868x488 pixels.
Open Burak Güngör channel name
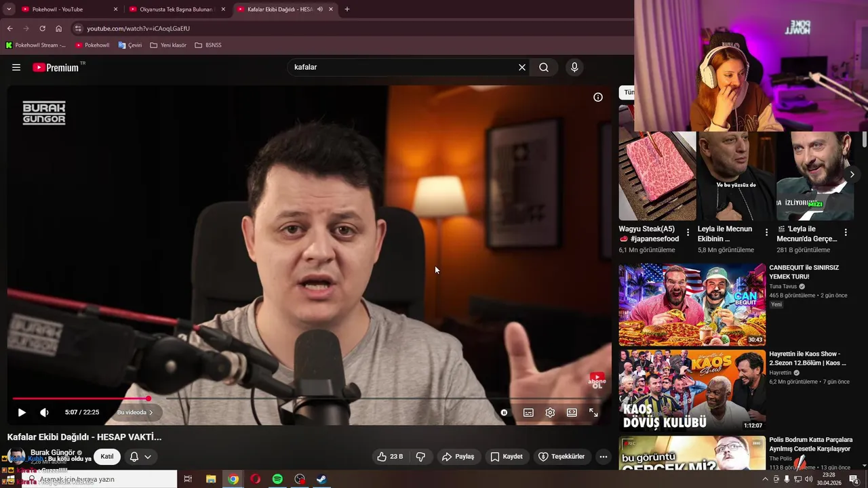click(53, 452)
